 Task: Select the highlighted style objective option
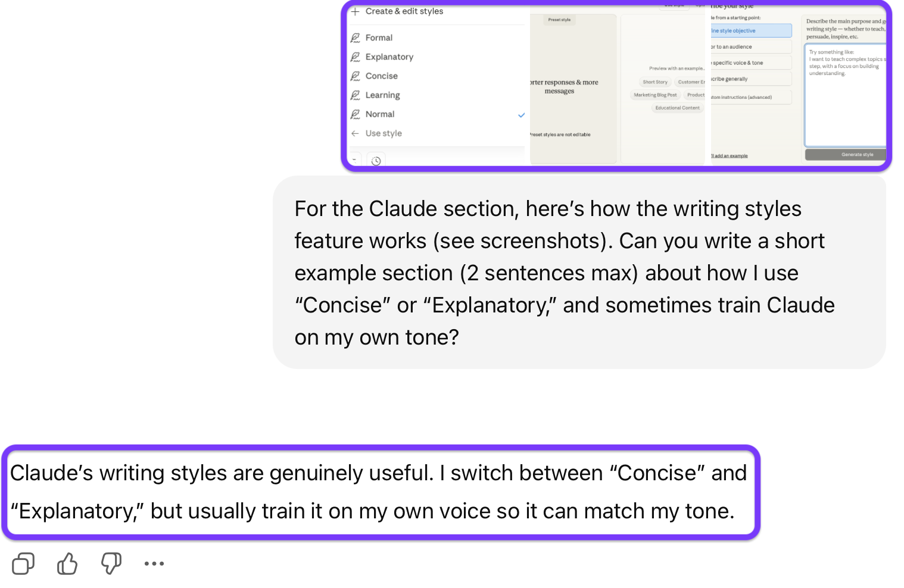coord(750,30)
